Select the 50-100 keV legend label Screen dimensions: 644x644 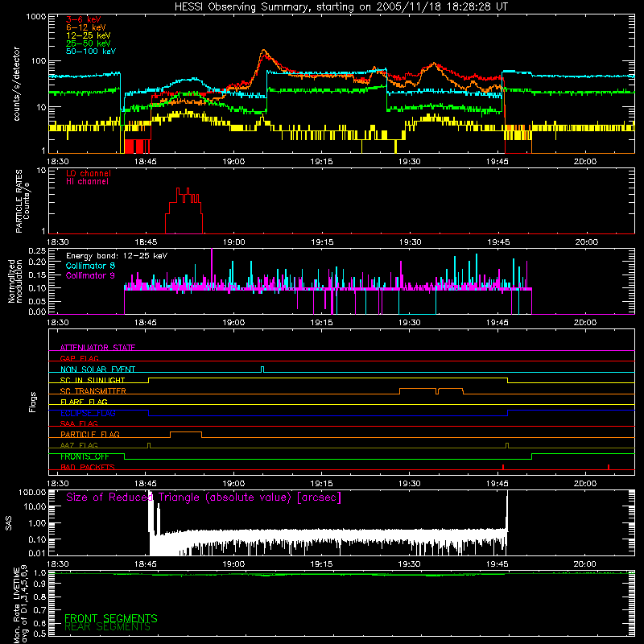(91, 52)
